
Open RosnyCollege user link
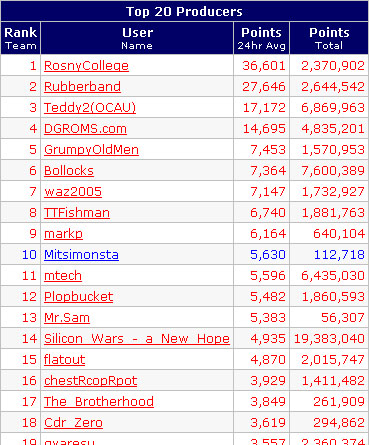86,66
